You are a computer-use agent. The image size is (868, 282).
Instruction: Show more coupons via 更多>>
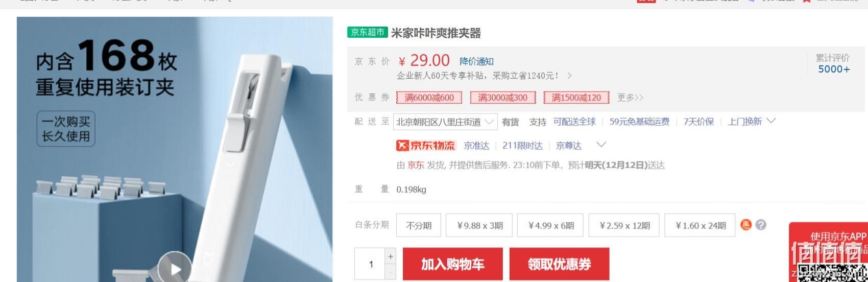(x=630, y=98)
